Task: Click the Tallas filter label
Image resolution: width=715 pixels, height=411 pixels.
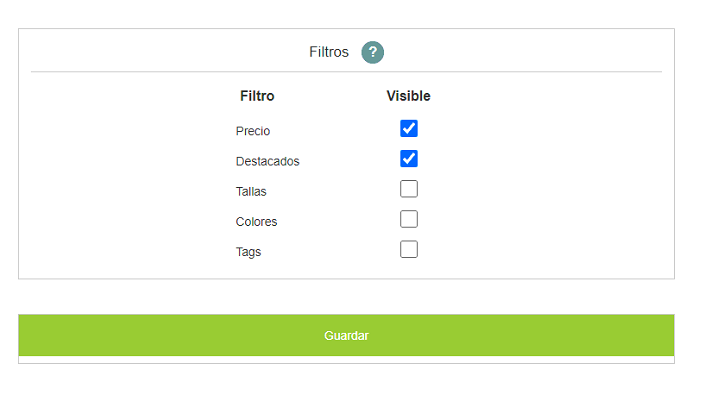Action: 251,192
